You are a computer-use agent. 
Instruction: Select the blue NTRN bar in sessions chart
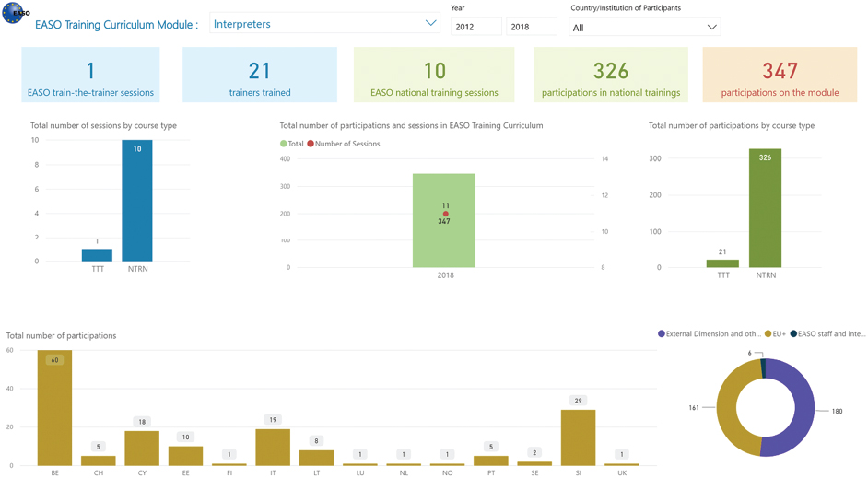click(x=137, y=203)
